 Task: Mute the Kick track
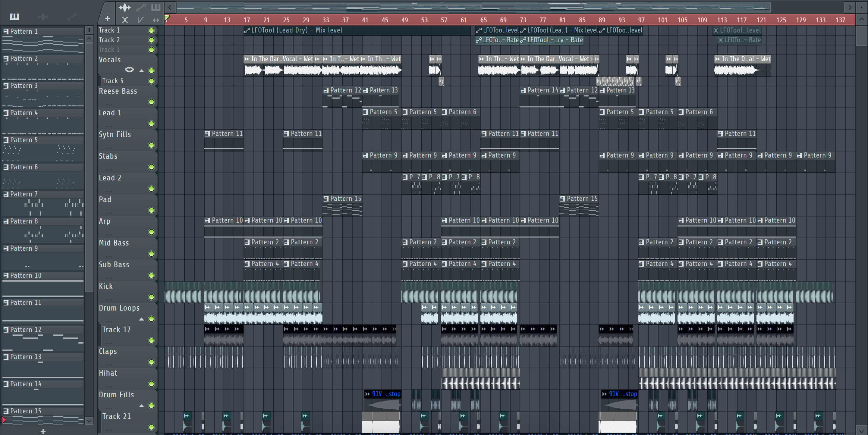coord(151,297)
